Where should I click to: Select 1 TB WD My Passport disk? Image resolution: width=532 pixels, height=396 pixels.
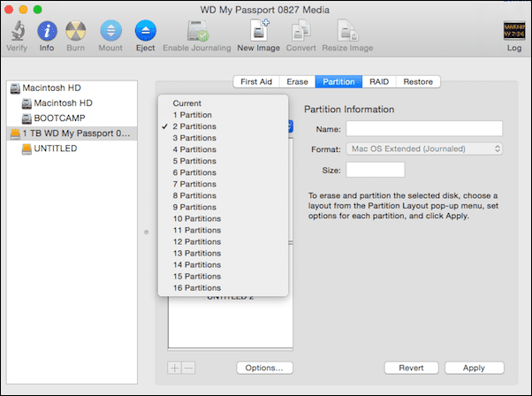point(72,133)
